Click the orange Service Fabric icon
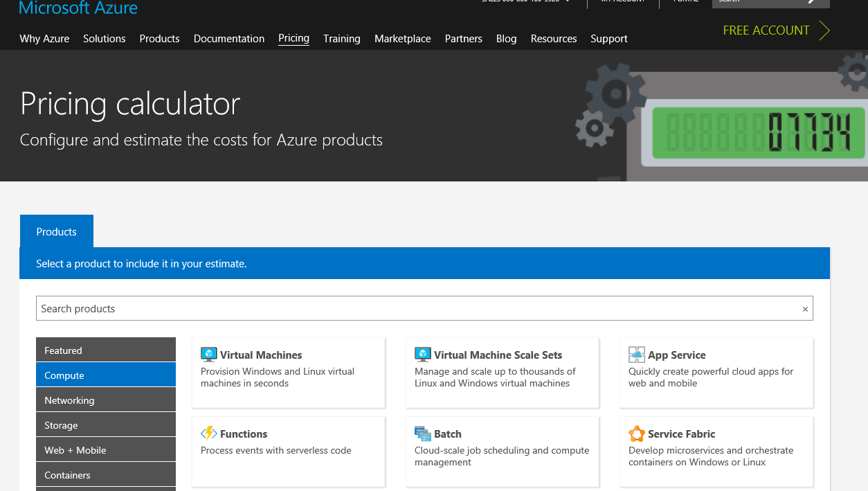The height and width of the screenshot is (491, 868). coord(636,434)
